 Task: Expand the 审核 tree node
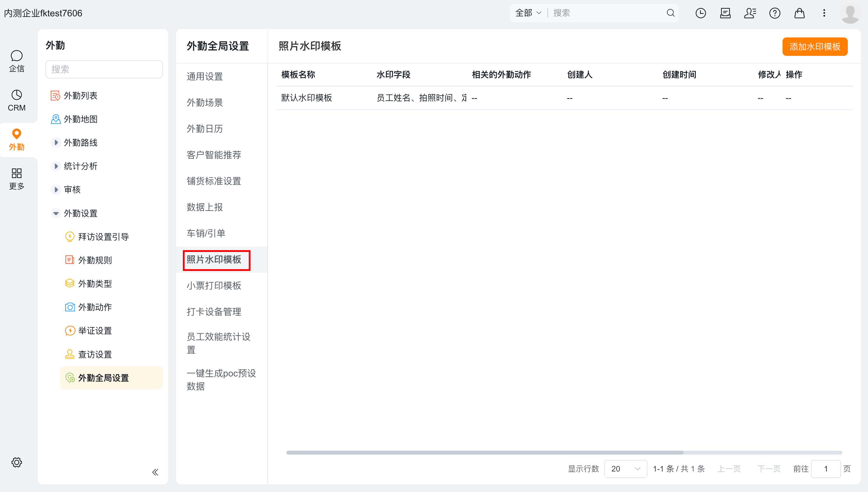(56, 190)
